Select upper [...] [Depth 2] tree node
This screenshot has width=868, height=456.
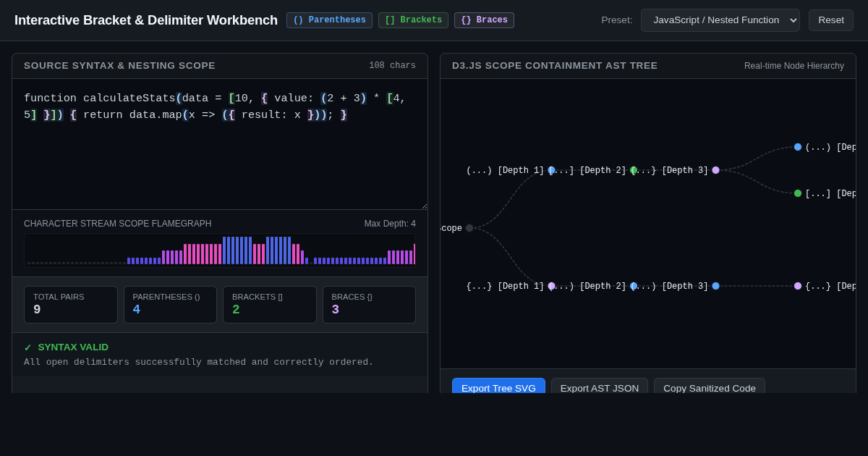[x=634, y=170]
